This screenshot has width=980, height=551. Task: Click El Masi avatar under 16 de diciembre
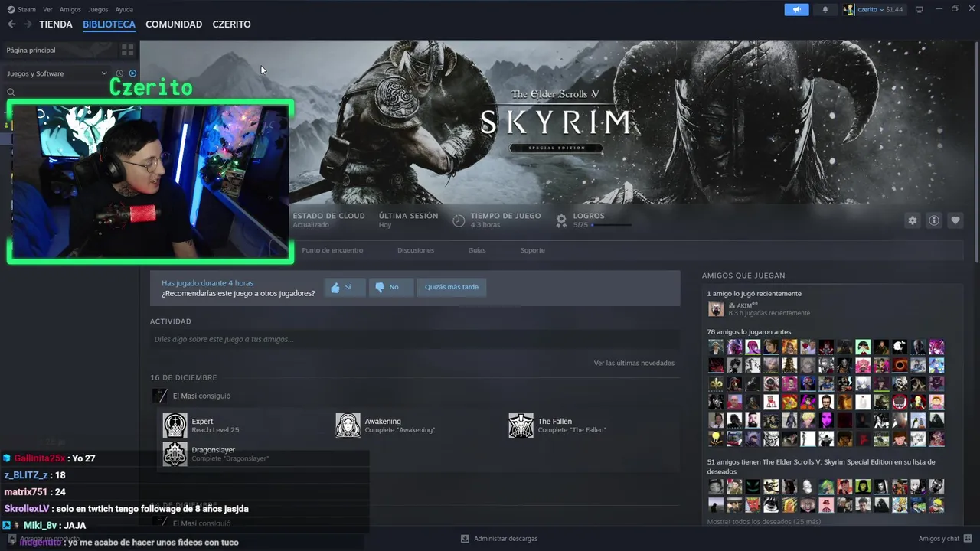tap(160, 396)
